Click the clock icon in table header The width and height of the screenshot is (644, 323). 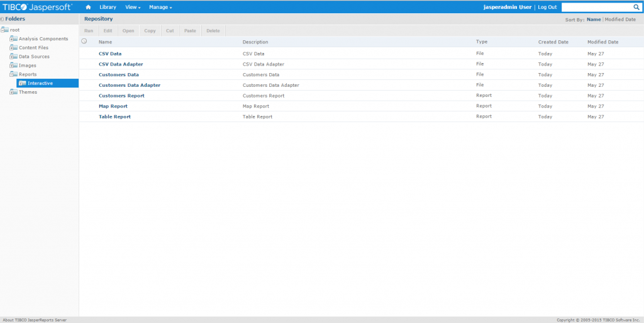[x=84, y=41]
